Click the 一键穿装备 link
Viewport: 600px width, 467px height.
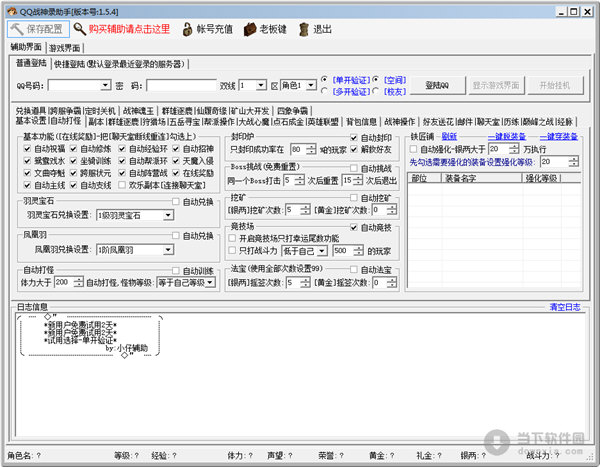[x=559, y=136]
